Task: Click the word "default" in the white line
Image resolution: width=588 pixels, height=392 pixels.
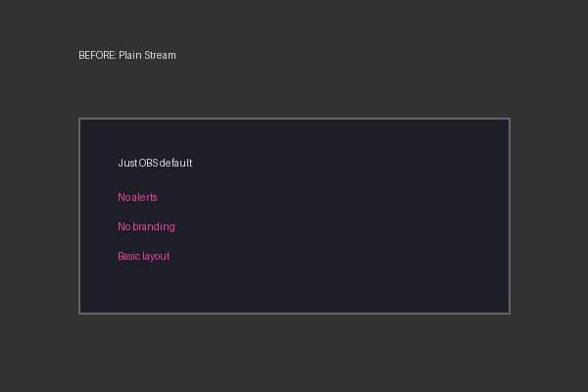Action: 175,163
